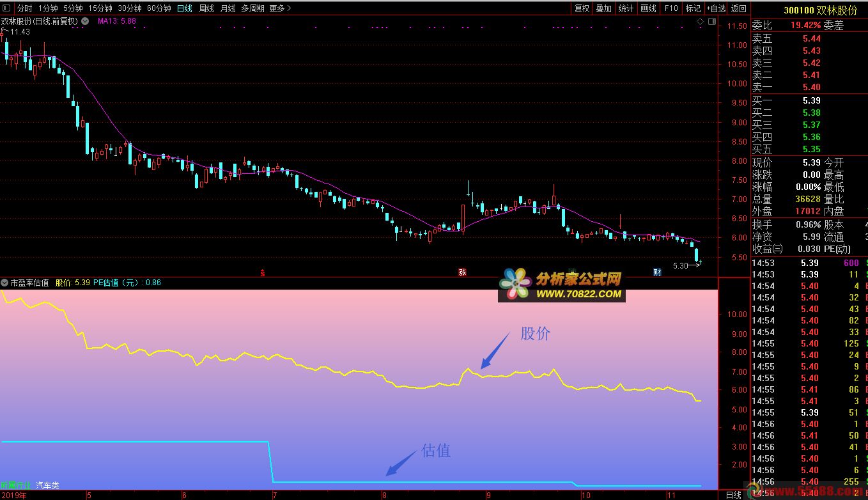The height and width of the screenshot is (500, 868).
Task: Click the 净资 5.99 value
Action: click(x=812, y=237)
